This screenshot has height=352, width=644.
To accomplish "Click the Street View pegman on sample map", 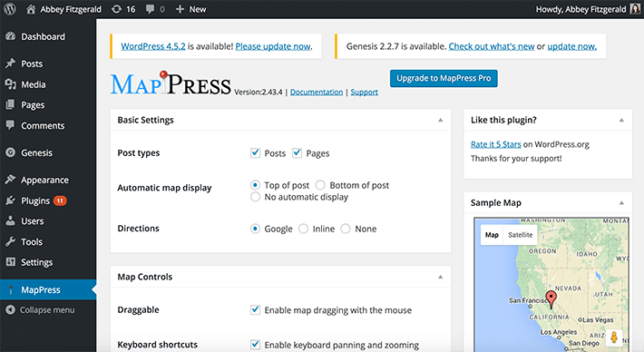I will pyautogui.click(x=614, y=337).
